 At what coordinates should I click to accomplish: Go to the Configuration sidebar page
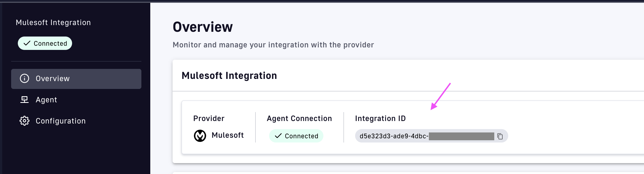60,121
